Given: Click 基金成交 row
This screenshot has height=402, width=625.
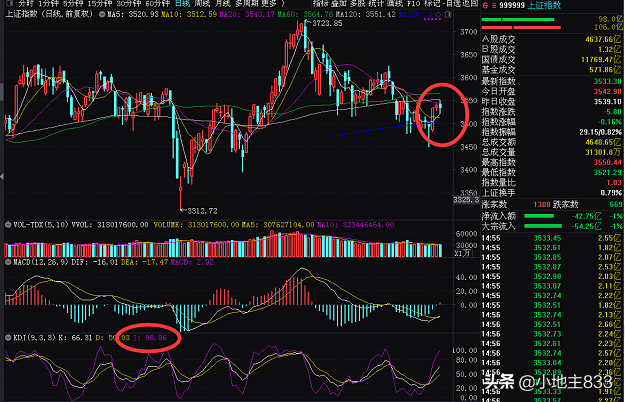Looking at the screenshot, I should click(551, 70).
